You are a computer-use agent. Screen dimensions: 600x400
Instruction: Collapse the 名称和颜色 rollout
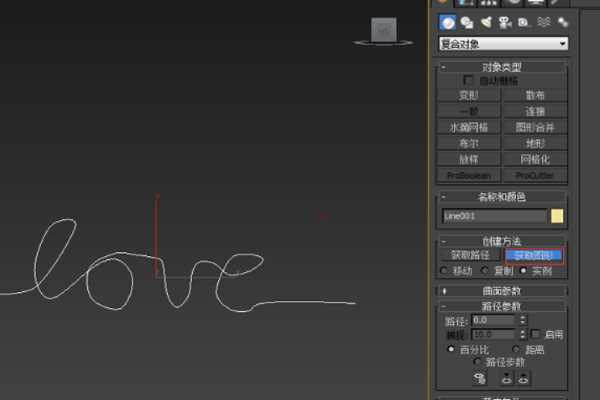coord(502,197)
